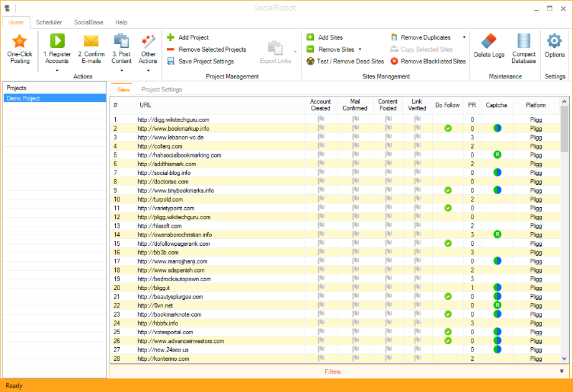Open the SocialBase ribbon tab

[88, 22]
